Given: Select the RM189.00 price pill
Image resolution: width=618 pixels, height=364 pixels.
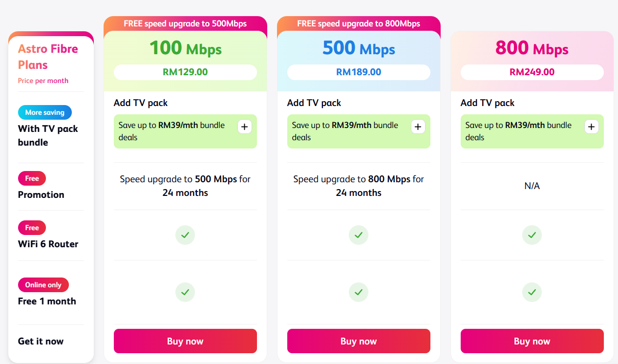Looking at the screenshot, I should point(359,72).
